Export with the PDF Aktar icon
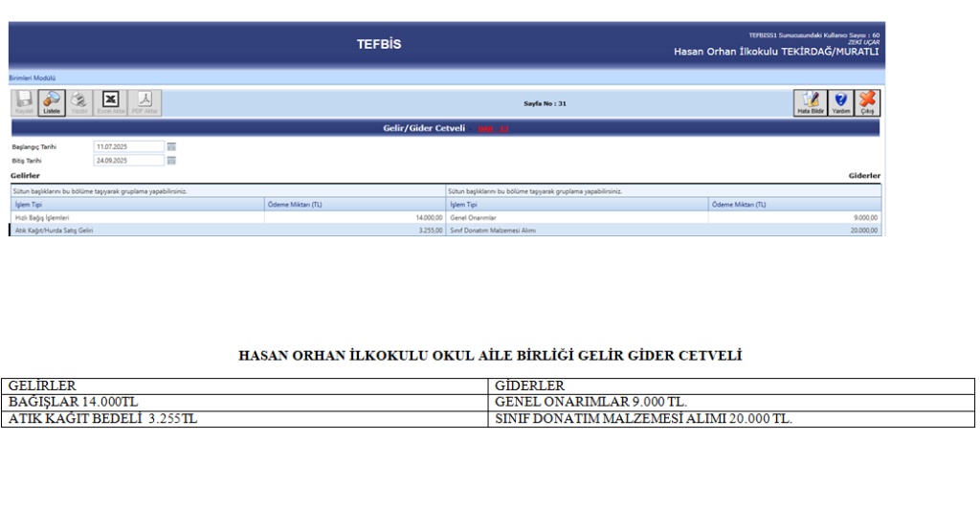The image size is (980, 529). coord(145,102)
